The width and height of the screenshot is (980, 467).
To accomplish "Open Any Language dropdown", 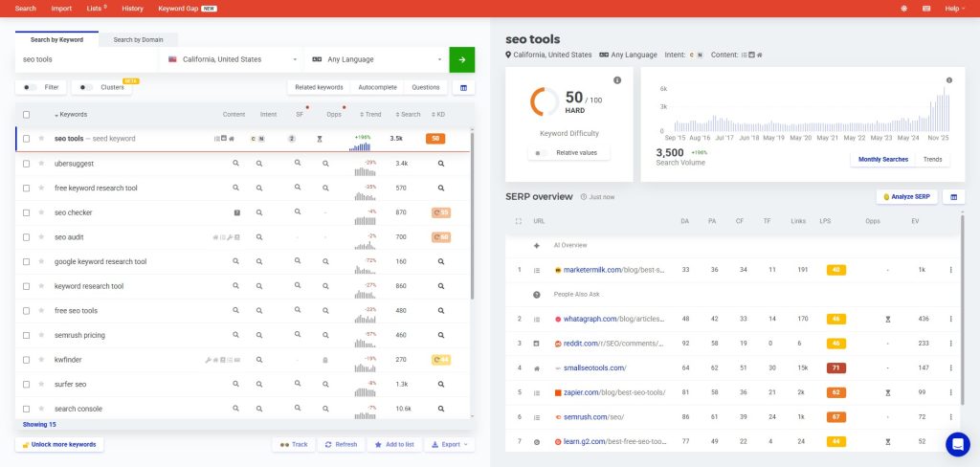I will (x=376, y=59).
